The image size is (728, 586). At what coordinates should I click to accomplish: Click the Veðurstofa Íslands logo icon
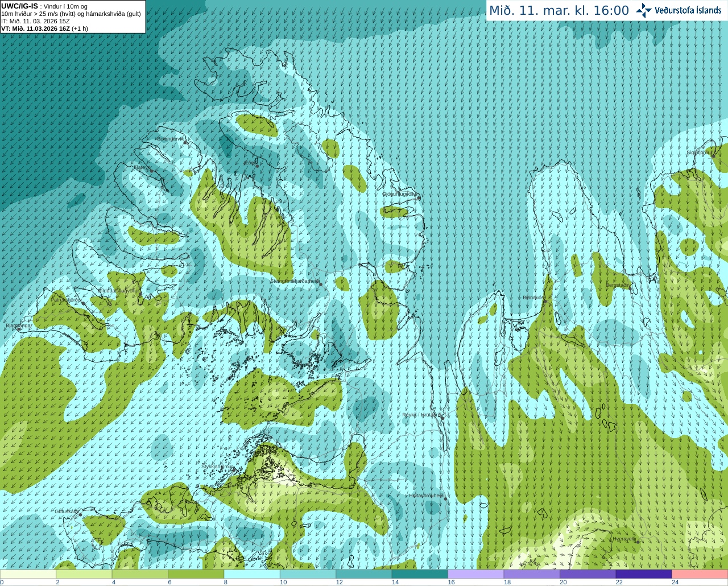tap(644, 10)
